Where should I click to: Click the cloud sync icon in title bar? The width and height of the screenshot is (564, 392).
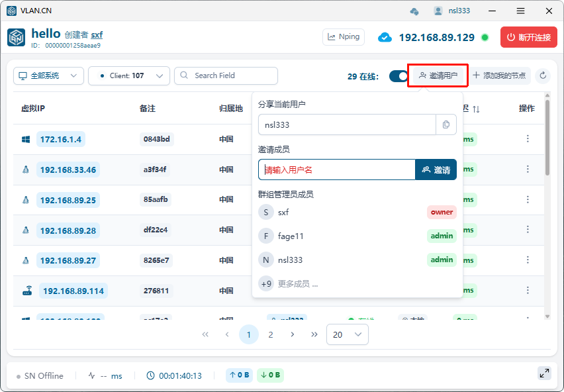point(414,11)
